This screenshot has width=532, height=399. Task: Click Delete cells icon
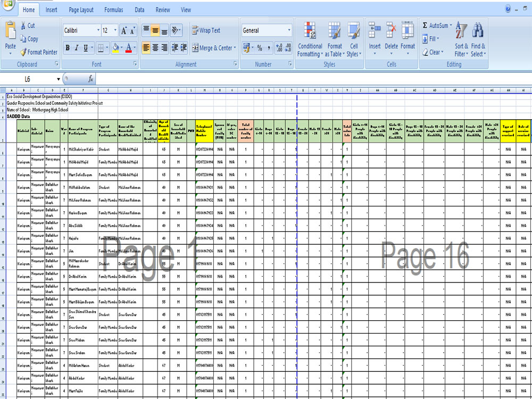[391, 30]
